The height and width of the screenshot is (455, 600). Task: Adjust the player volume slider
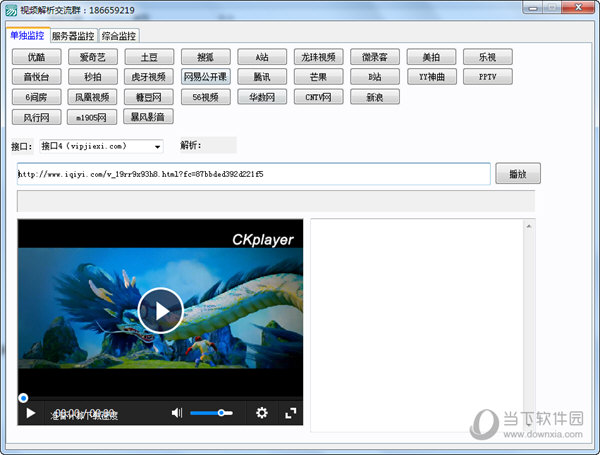[x=211, y=413]
